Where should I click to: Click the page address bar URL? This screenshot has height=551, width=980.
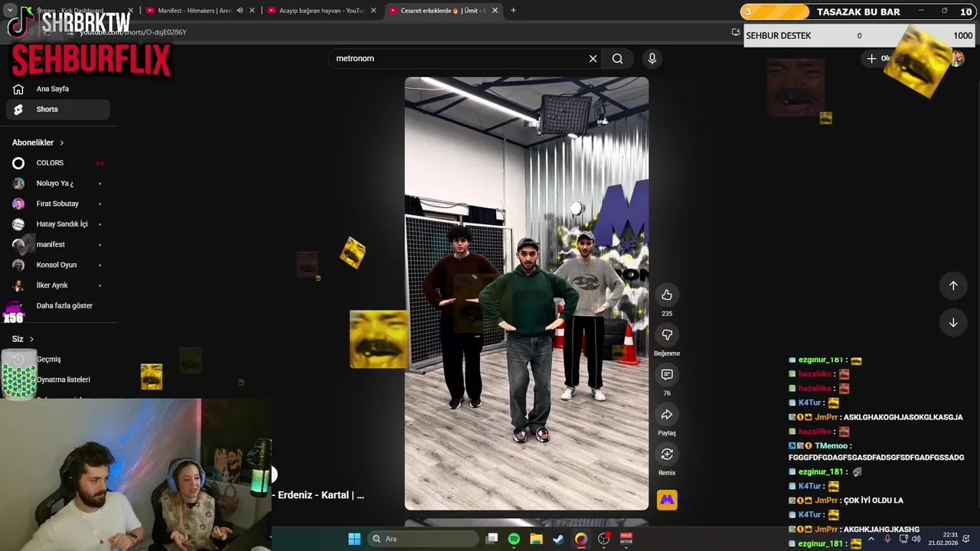click(x=133, y=32)
